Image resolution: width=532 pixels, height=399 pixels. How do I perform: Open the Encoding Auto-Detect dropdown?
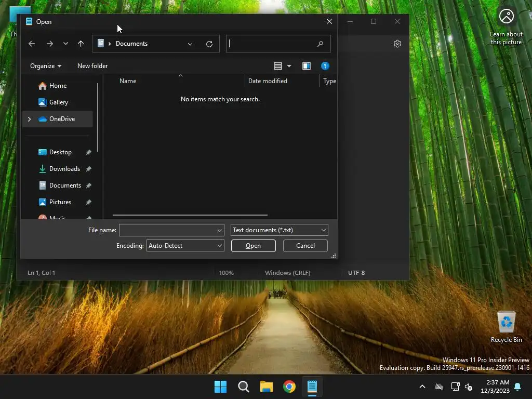185,246
